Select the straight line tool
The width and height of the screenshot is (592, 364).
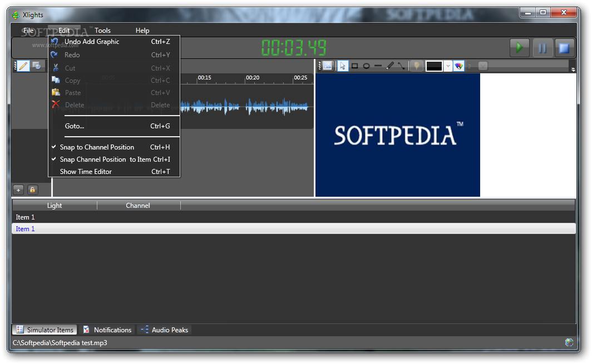[378, 66]
